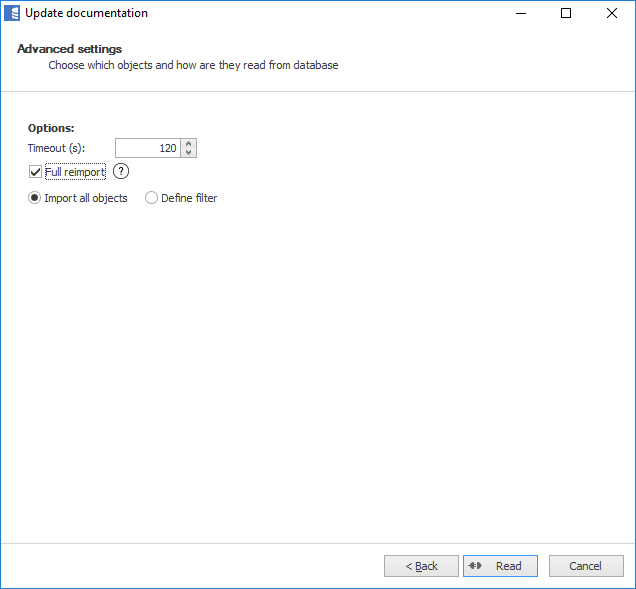Select the Import all objects radio button

pos(35,198)
